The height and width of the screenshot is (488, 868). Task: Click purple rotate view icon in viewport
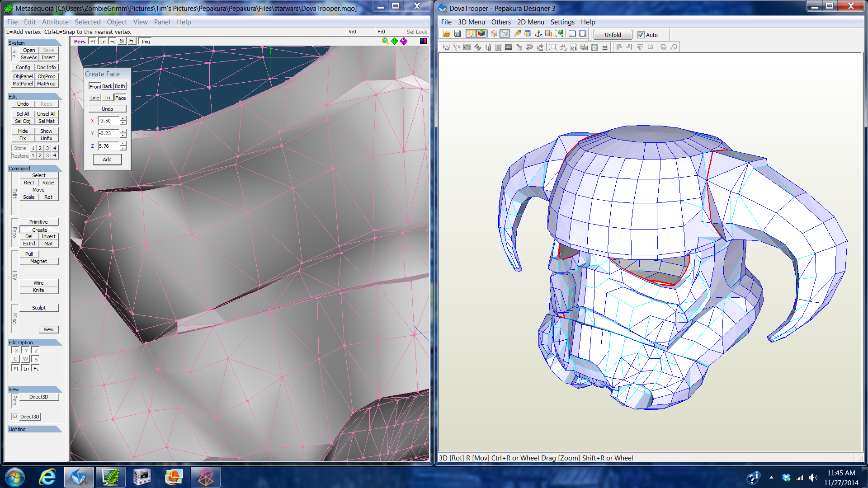tap(404, 41)
